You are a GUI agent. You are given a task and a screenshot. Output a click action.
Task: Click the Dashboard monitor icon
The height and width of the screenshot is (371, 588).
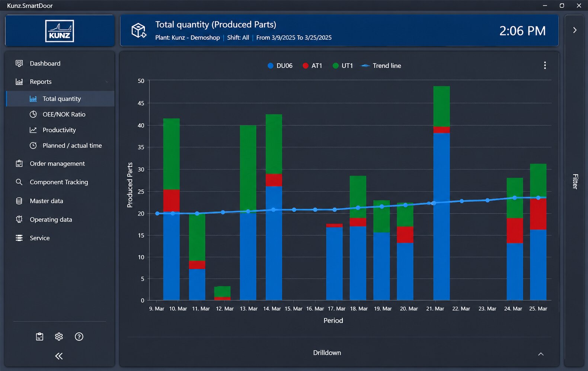coord(19,63)
